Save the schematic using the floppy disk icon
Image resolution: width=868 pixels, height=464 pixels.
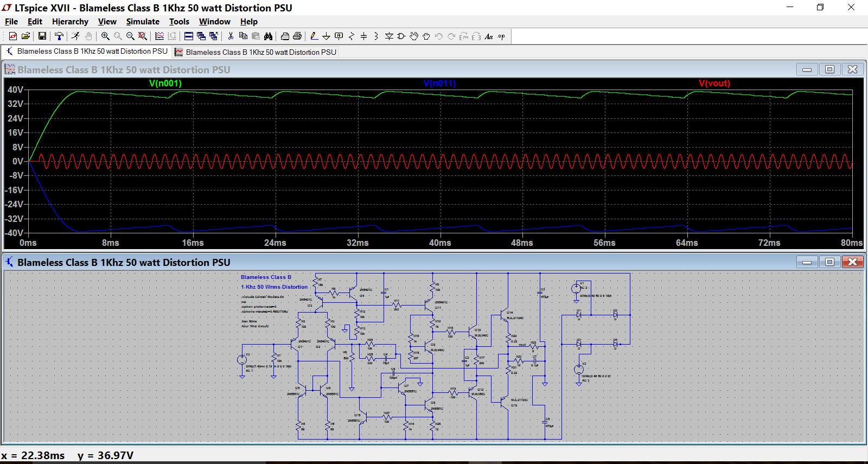42,36
